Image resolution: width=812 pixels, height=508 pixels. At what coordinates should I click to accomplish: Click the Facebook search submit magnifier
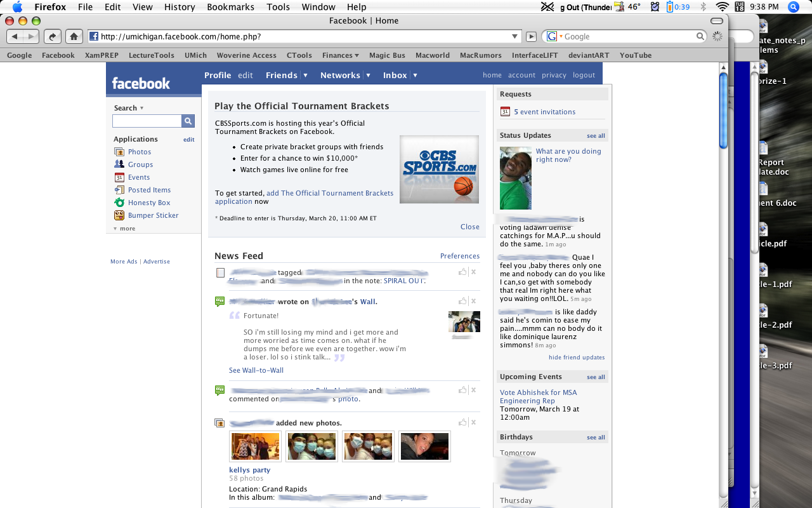188,121
